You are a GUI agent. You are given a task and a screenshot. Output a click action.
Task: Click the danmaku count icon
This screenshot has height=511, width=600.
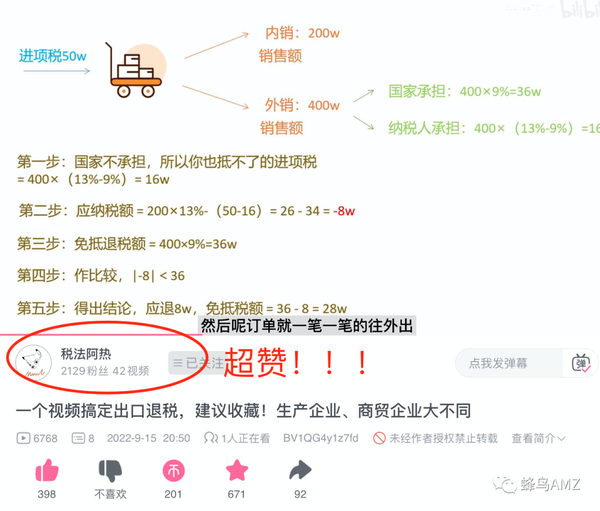pos(78,438)
